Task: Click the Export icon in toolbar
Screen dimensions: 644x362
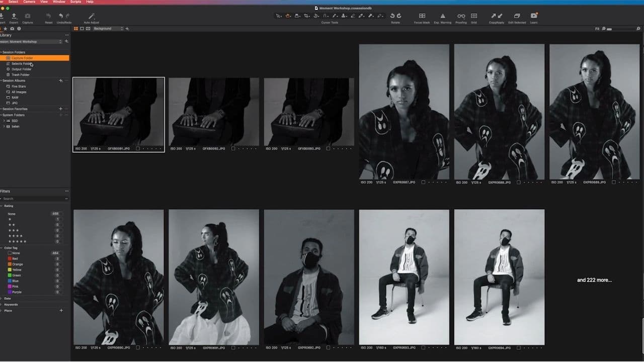Action: [x=14, y=17]
